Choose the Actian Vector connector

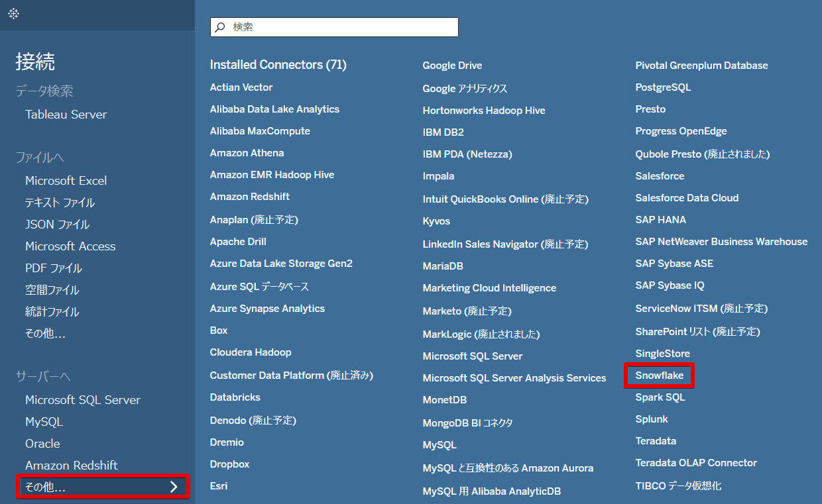click(241, 87)
